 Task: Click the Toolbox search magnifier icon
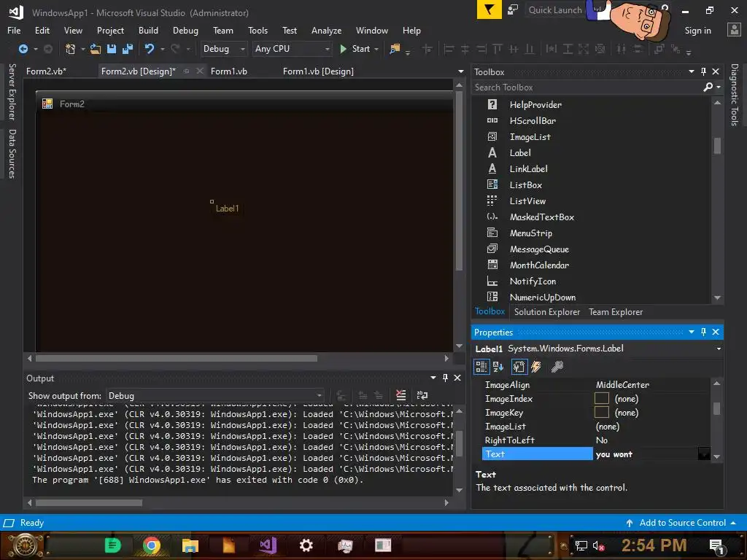coord(708,87)
